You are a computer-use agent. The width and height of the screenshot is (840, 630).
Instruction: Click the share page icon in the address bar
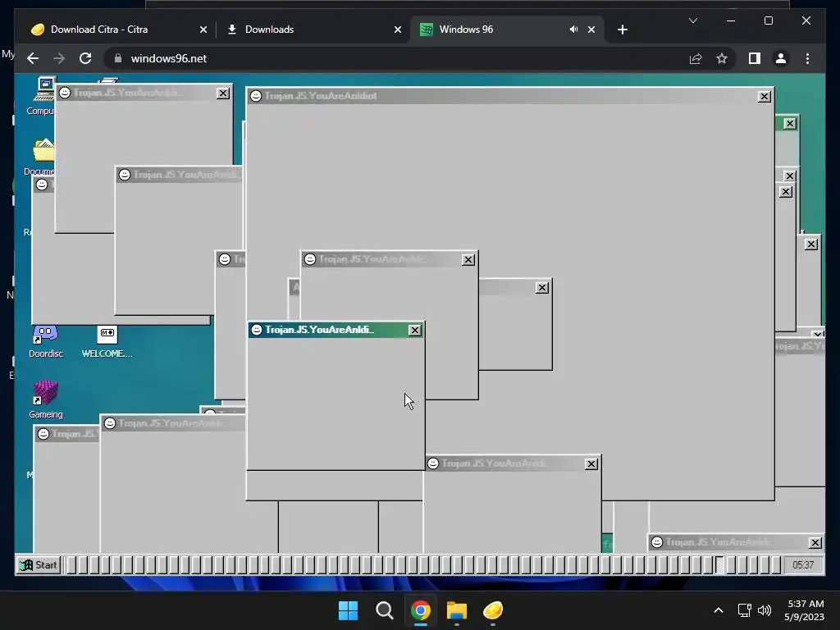pos(696,58)
